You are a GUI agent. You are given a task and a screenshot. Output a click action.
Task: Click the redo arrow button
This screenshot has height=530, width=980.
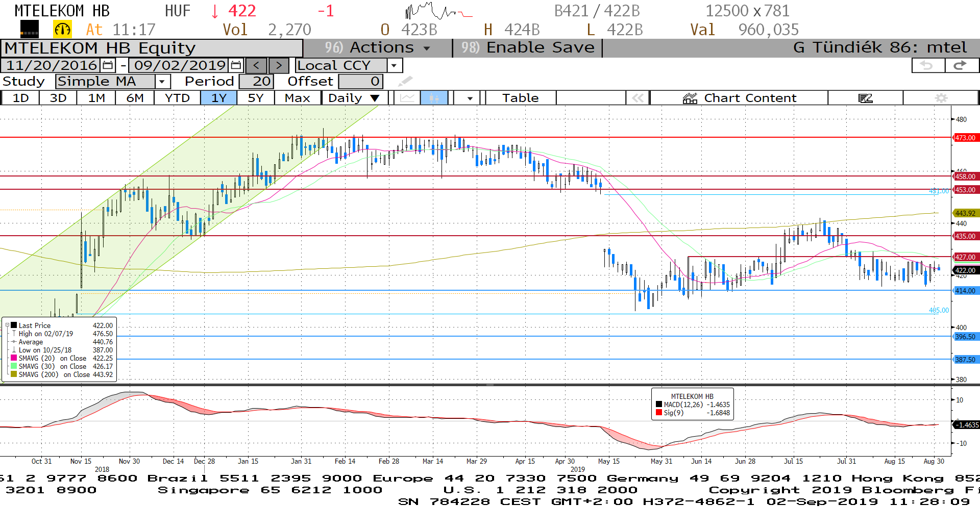click(961, 65)
